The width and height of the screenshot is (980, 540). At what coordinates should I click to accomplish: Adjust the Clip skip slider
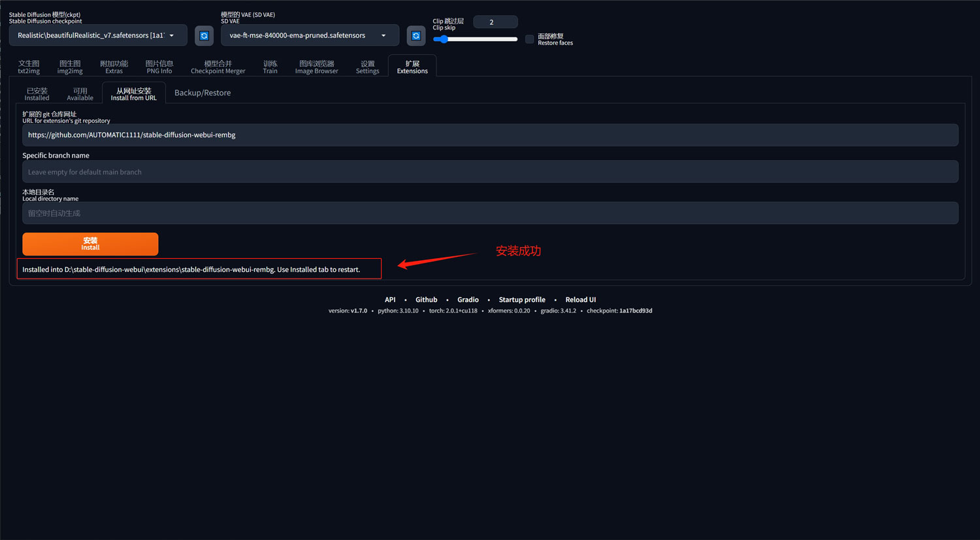pyautogui.click(x=475, y=39)
